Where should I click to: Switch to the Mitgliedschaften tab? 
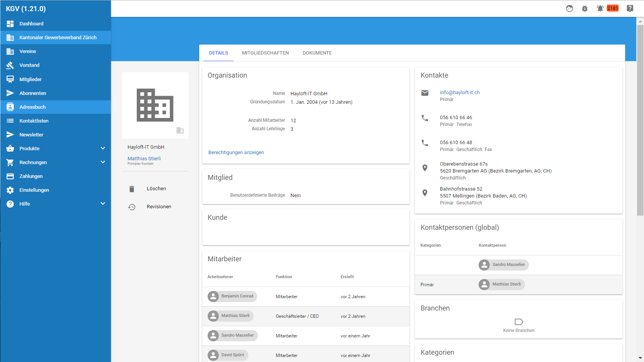tap(265, 53)
